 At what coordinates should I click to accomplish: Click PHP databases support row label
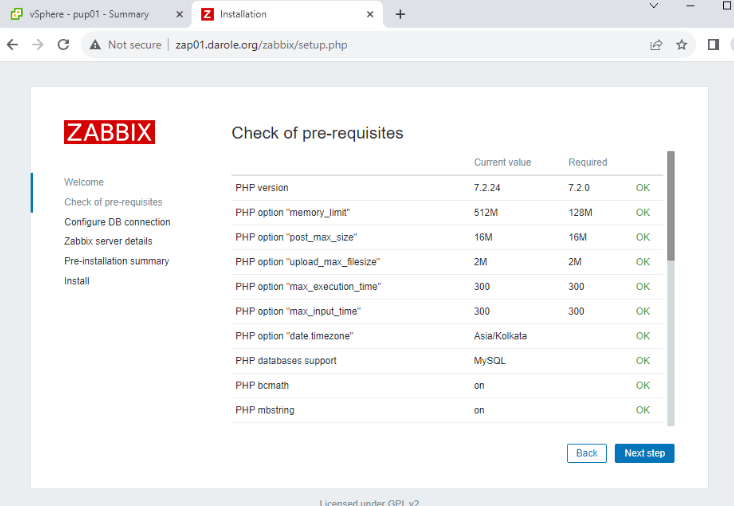coord(286,361)
